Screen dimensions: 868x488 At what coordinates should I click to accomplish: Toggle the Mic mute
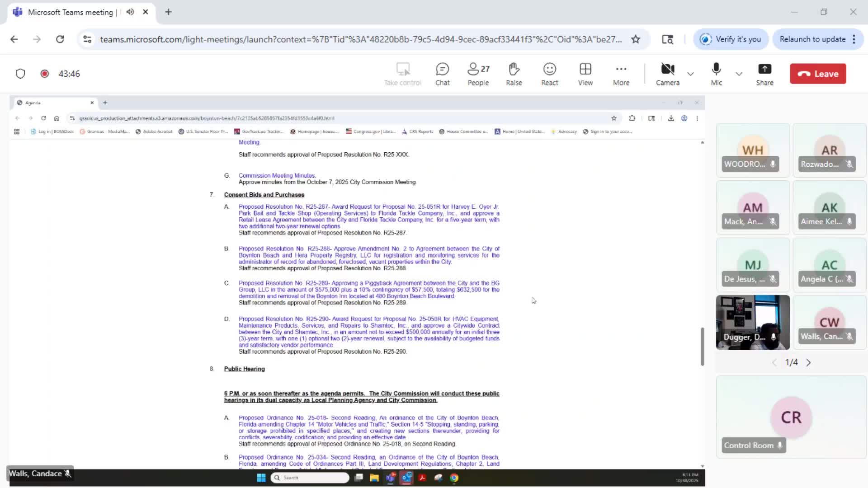coord(716,74)
